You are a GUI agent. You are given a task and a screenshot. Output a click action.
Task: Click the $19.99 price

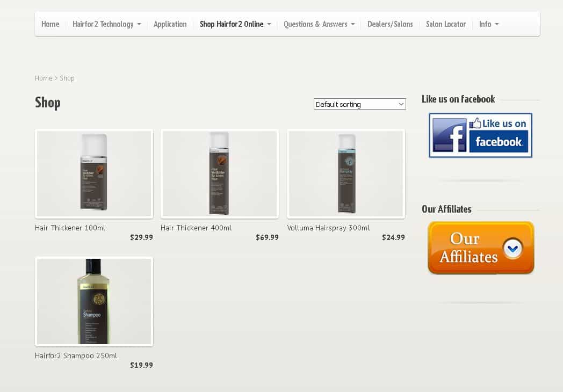(141, 365)
